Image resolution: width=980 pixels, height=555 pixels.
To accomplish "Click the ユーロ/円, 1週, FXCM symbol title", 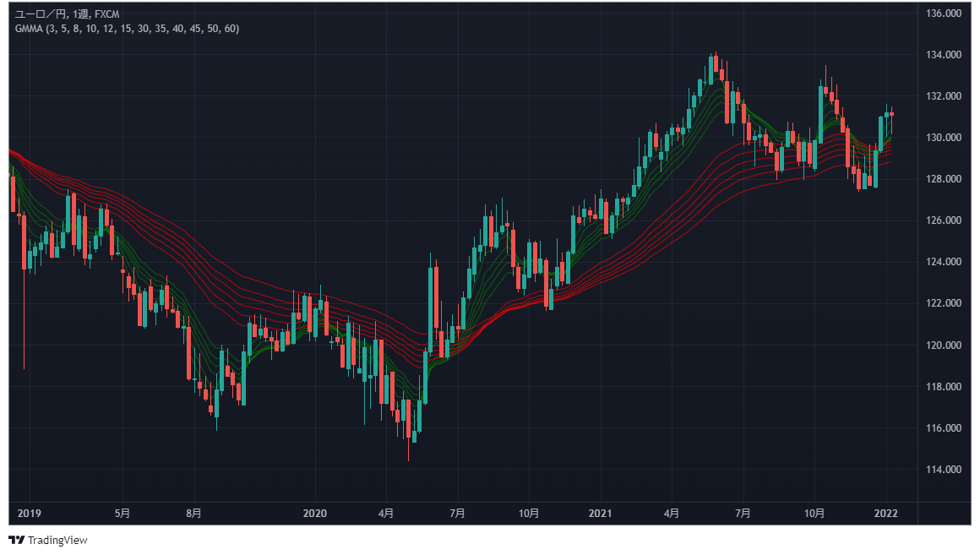I will (67, 14).
